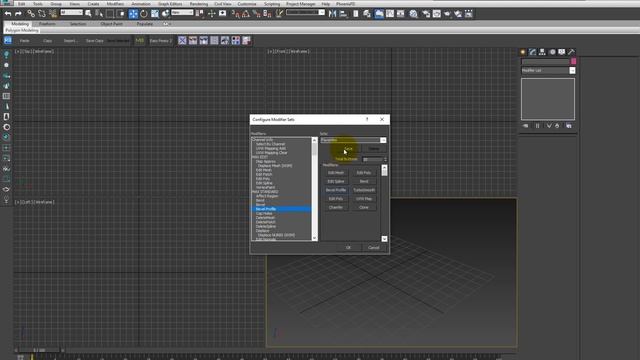
Task: Open the reference coordinate system dropdown
Action: coord(182,13)
